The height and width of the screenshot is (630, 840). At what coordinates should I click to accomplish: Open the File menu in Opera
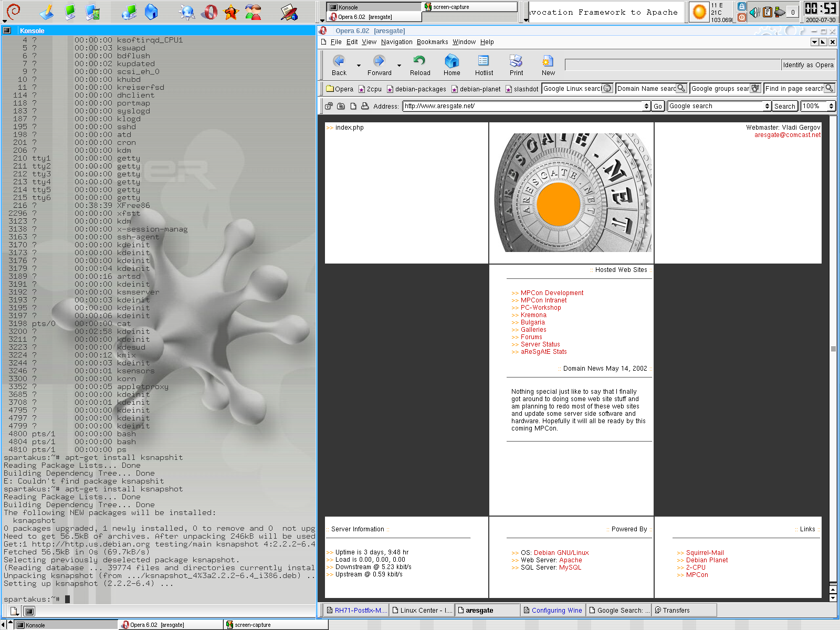(x=336, y=42)
